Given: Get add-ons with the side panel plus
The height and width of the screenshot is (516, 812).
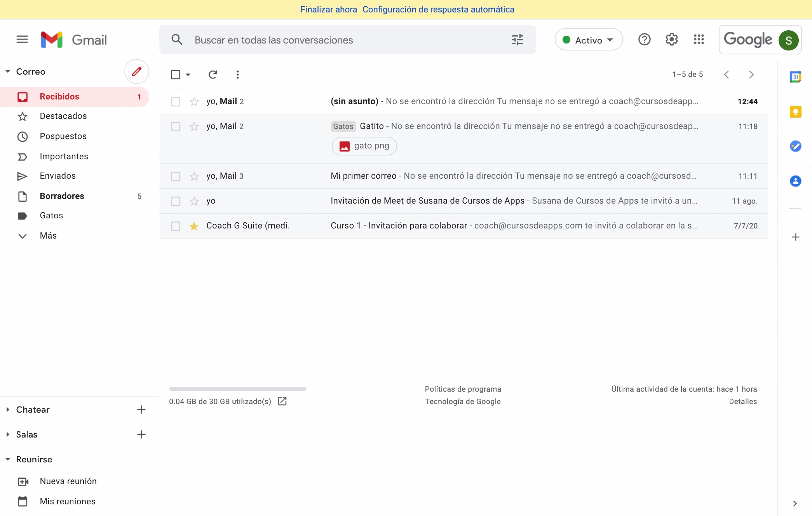Looking at the screenshot, I should click(x=795, y=237).
